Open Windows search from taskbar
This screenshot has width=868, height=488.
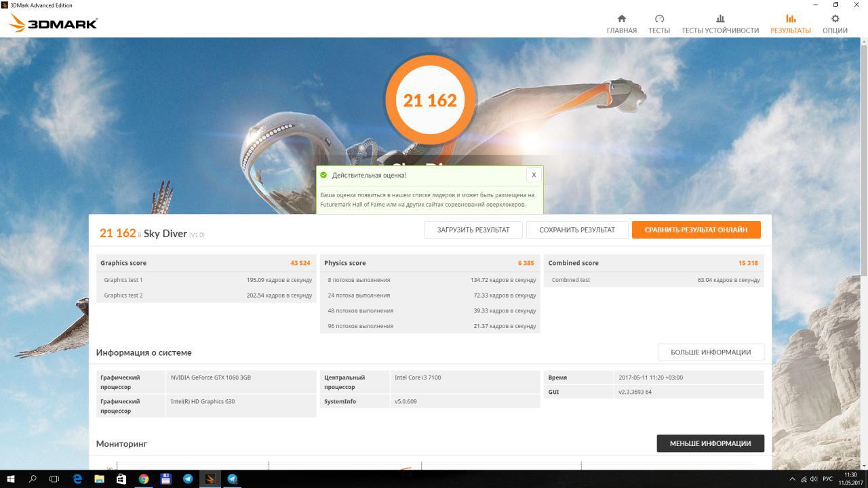pos(33,479)
